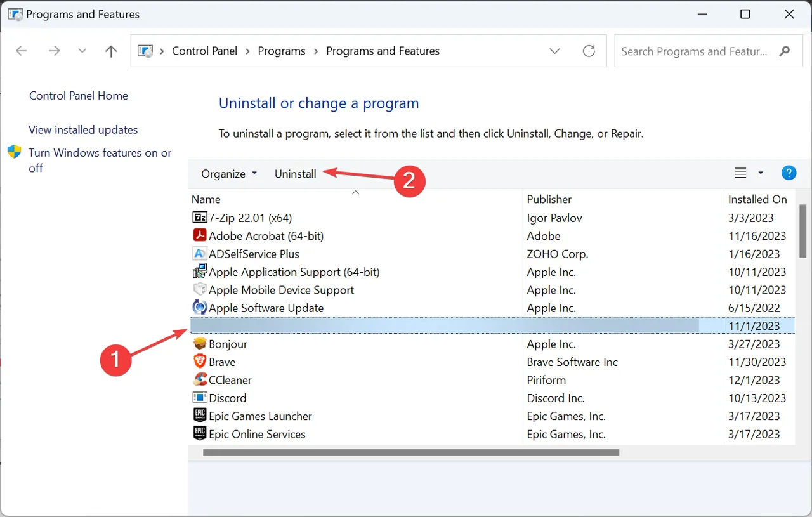Select 'Adobe Acrobat (64-bit)' entry name
Screen dimensions: 812x517
tap(266, 236)
